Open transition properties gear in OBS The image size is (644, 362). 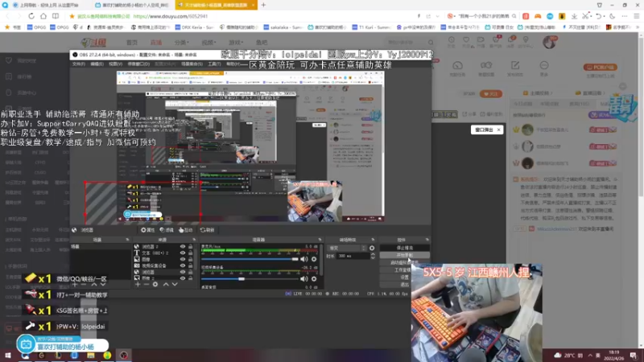pyautogui.click(x=372, y=248)
